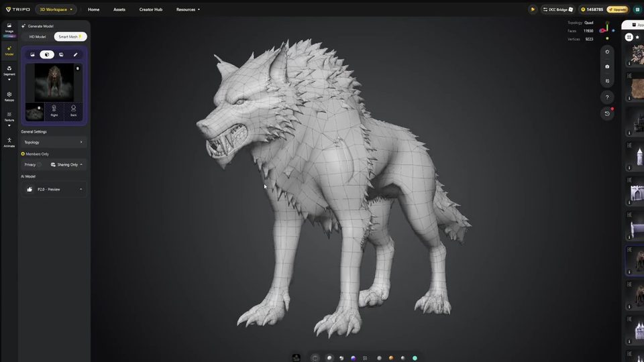Open the Assets menu item
644x362 pixels.
coord(119,9)
